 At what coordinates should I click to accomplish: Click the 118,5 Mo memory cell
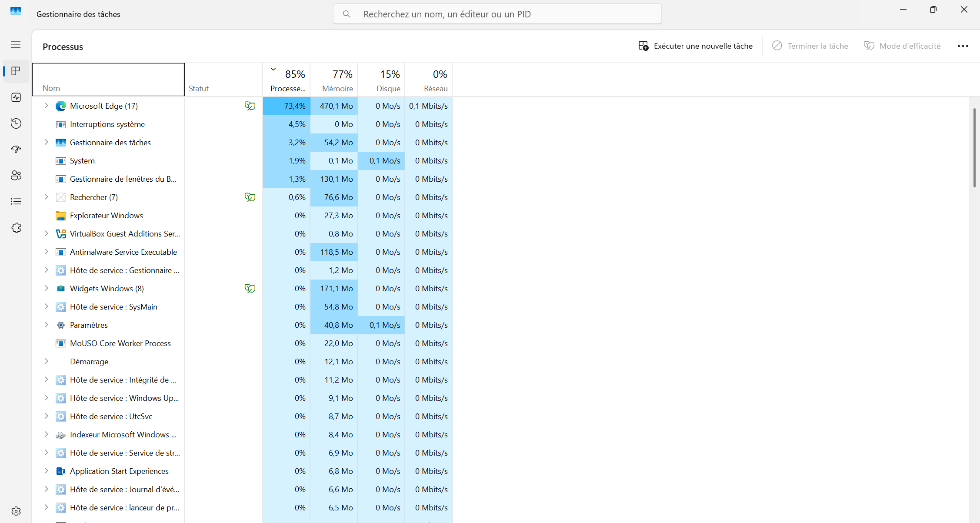pos(334,252)
